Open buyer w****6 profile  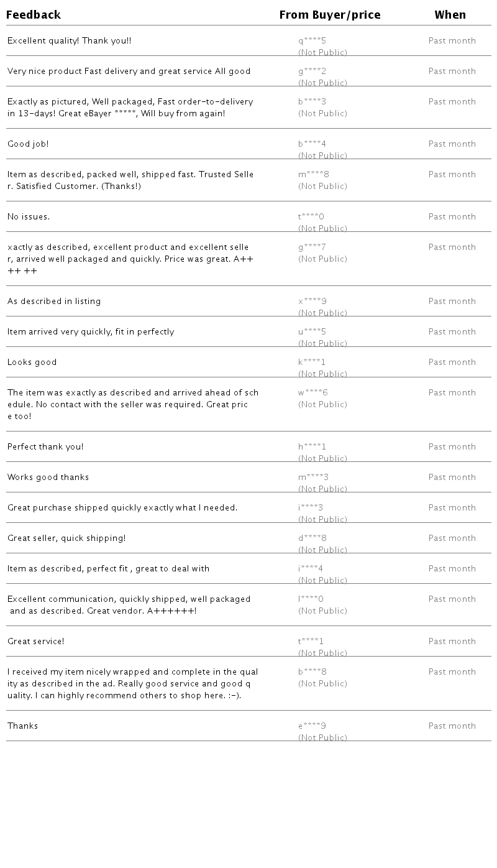[312, 393]
